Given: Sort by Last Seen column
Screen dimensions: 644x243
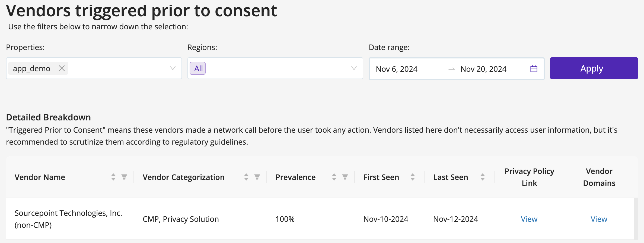Looking at the screenshot, I should [483, 177].
